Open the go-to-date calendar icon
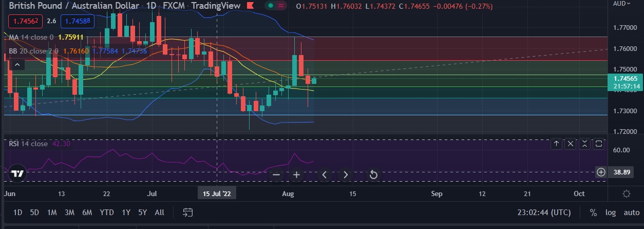644x229 pixels. click(x=187, y=212)
